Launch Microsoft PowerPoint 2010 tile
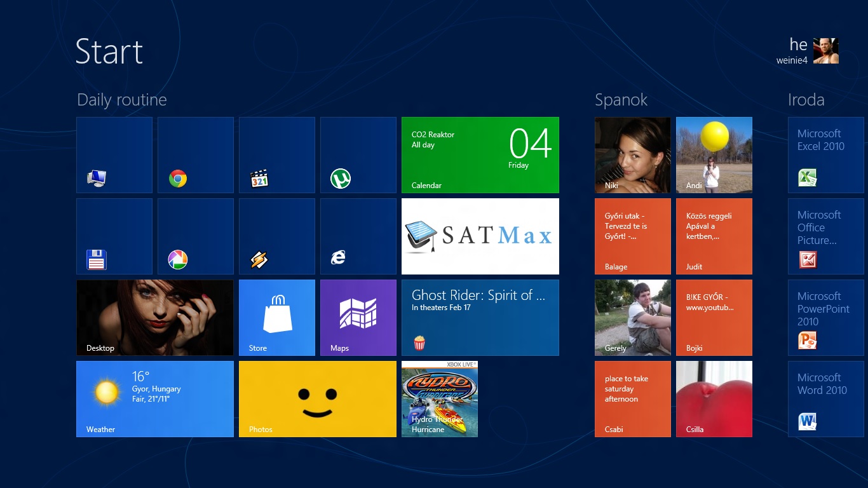This screenshot has width=868, height=488. 826,318
